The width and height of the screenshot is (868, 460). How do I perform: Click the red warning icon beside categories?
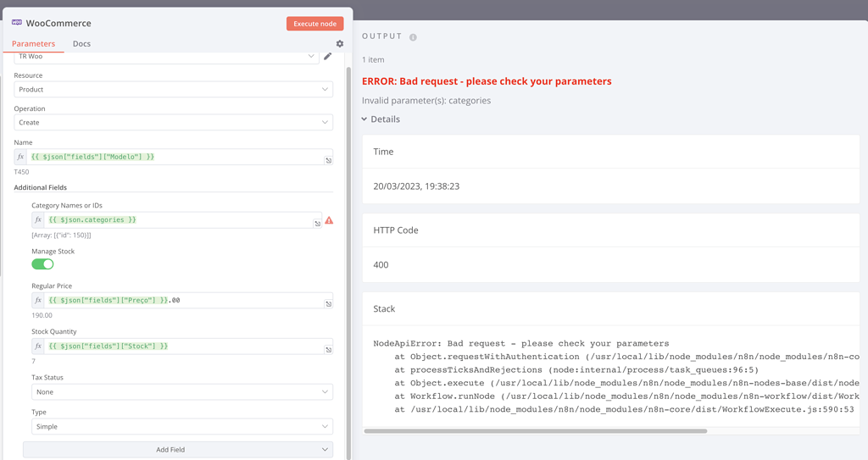[x=329, y=220]
